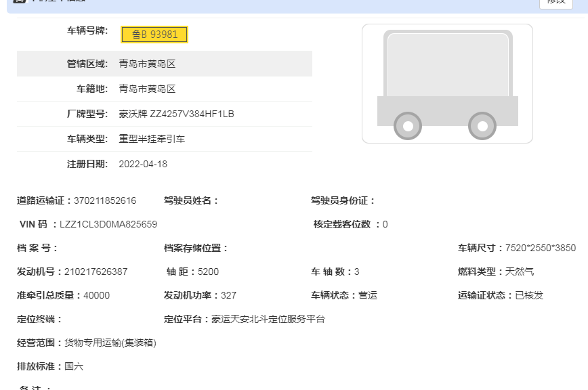Click the registration date 2022-04-18
The width and height of the screenshot is (588, 390).
click(143, 164)
